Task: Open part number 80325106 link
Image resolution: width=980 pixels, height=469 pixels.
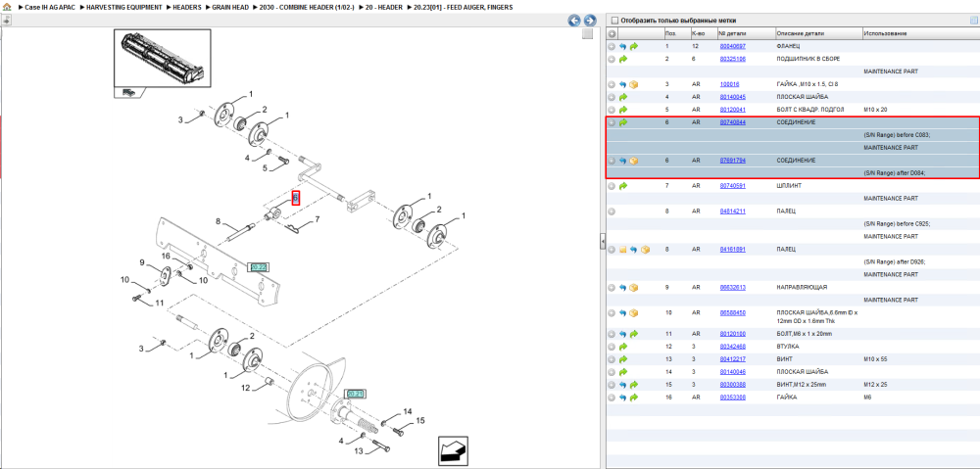Action: (732, 59)
